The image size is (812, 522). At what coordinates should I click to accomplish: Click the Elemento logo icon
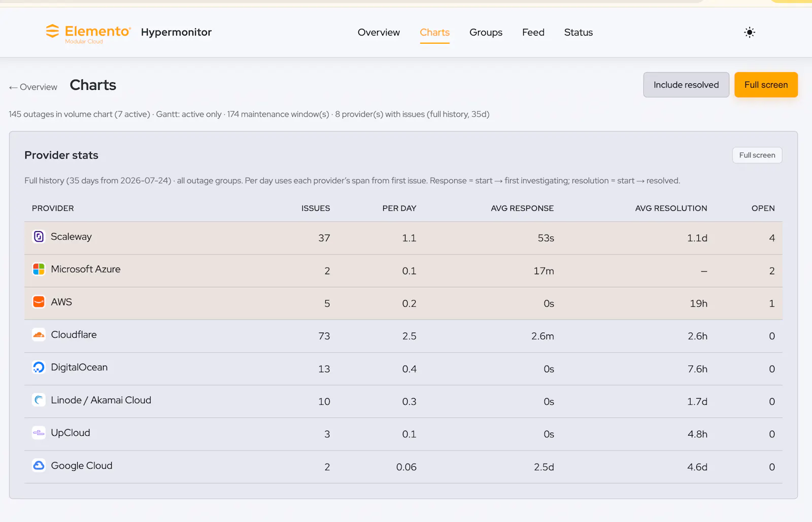click(x=52, y=31)
